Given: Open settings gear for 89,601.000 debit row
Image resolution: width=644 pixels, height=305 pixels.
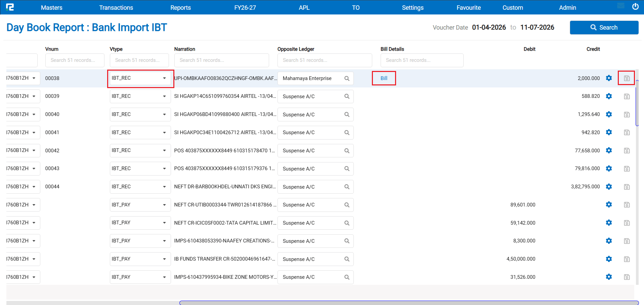Looking at the screenshot, I should 609,204.
